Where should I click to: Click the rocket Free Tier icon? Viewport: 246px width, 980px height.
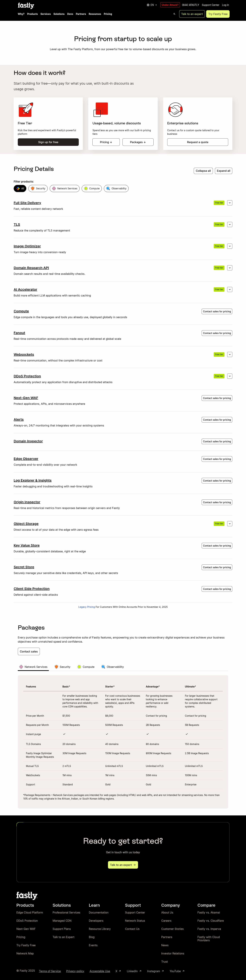tap(26, 110)
